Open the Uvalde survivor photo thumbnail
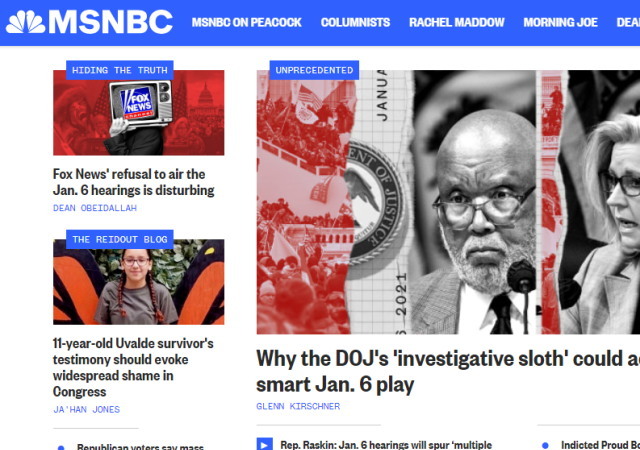This screenshot has height=450, width=640. [x=138, y=282]
